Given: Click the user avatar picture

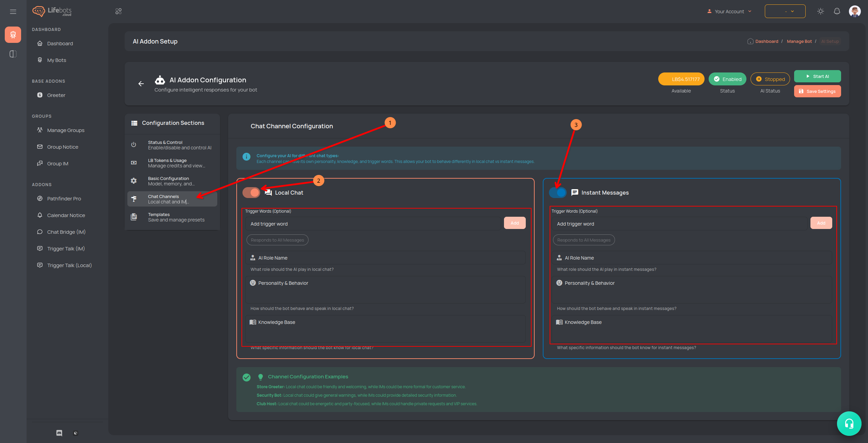Looking at the screenshot, I should [854, 11].
